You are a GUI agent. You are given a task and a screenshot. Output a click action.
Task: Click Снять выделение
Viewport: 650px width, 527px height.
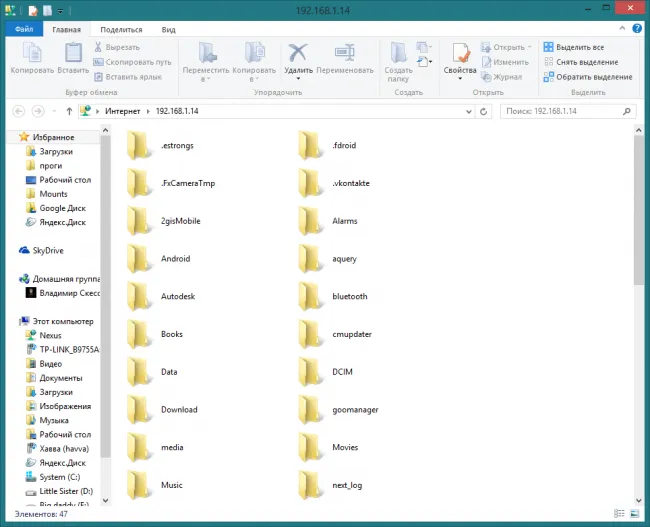tap(581, 62)
